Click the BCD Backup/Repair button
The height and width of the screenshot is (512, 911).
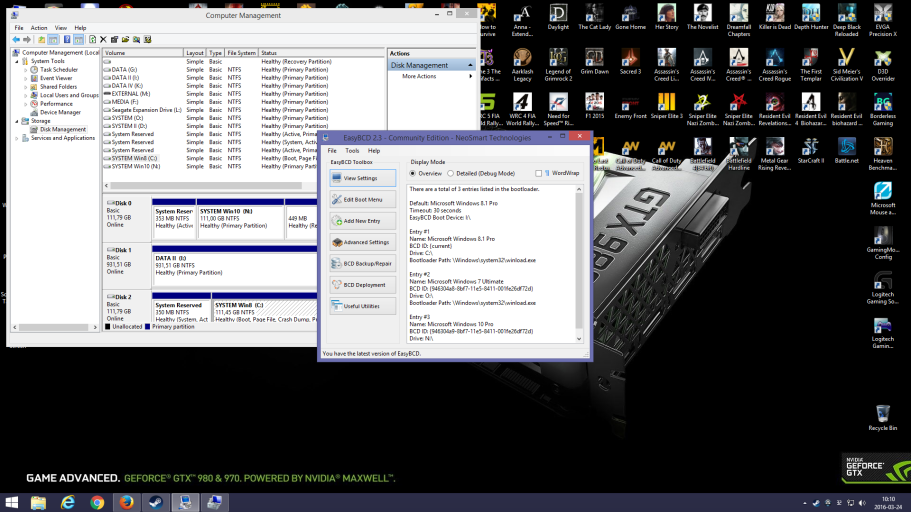tap(363, 263)
